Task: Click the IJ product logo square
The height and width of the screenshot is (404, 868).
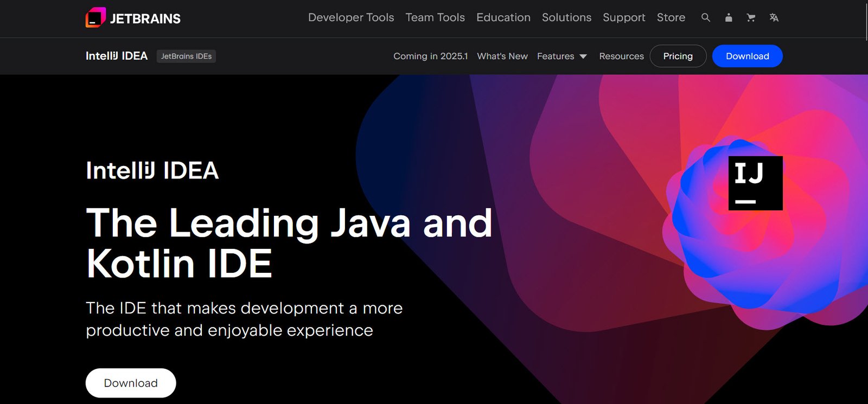Action: coord(755,183)
